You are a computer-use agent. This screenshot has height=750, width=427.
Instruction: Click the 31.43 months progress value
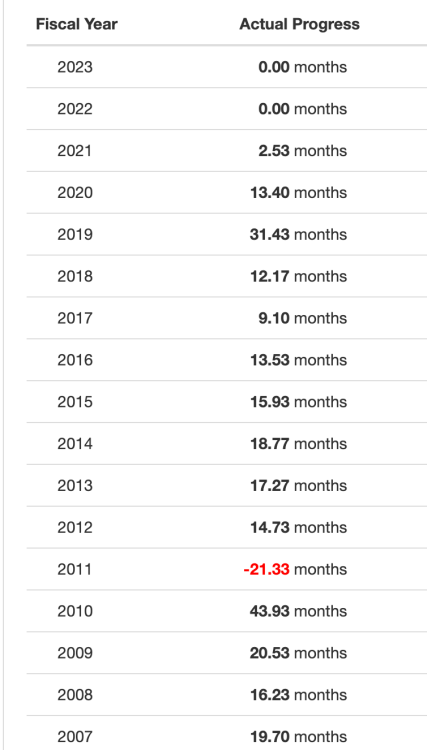click(298, 234)
